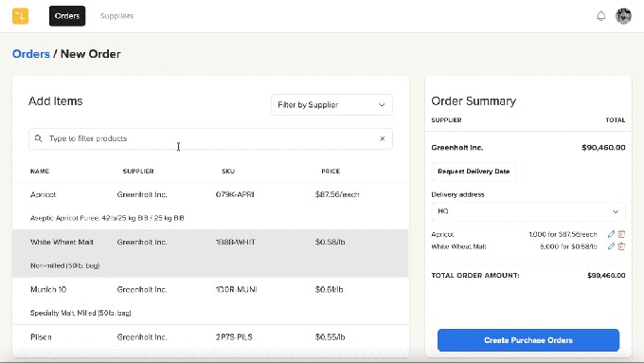Click Request Delivery Date button

pos(474,172)
